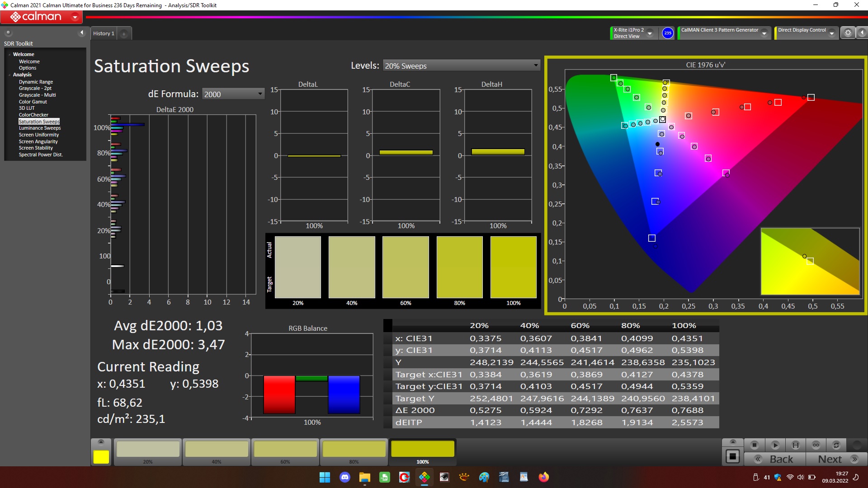
Task: Collapse the left sidebar arrow
Action: tap(82, 33)
